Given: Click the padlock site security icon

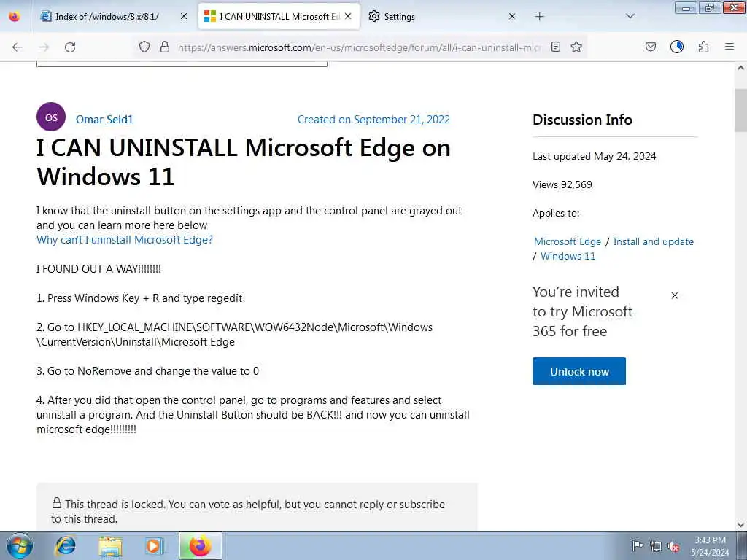Looking at the screenshot, I should tap(165, 47).
